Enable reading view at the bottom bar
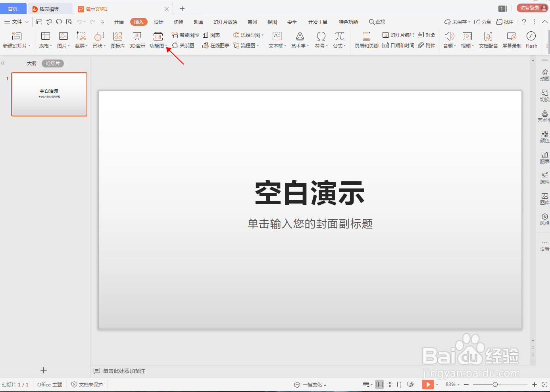Image resolution: width=550 pixels, height=392 pixels. [x=400, y=384]
